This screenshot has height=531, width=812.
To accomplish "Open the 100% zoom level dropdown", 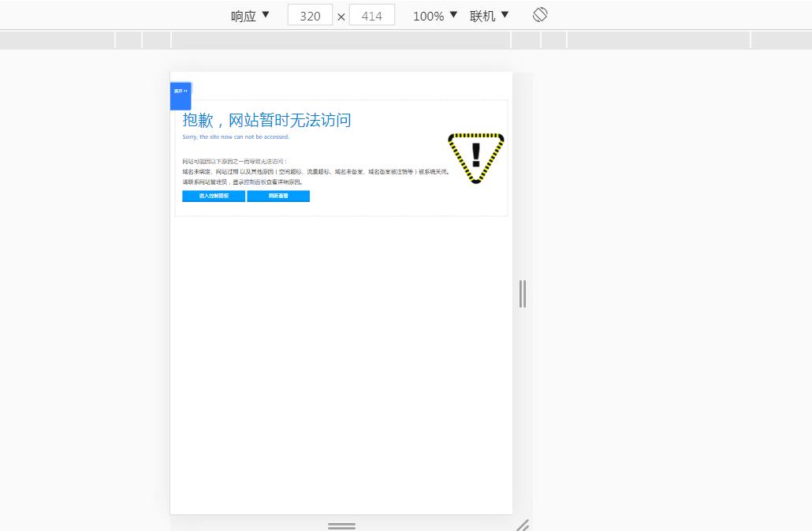I will [x=434, y=16].
